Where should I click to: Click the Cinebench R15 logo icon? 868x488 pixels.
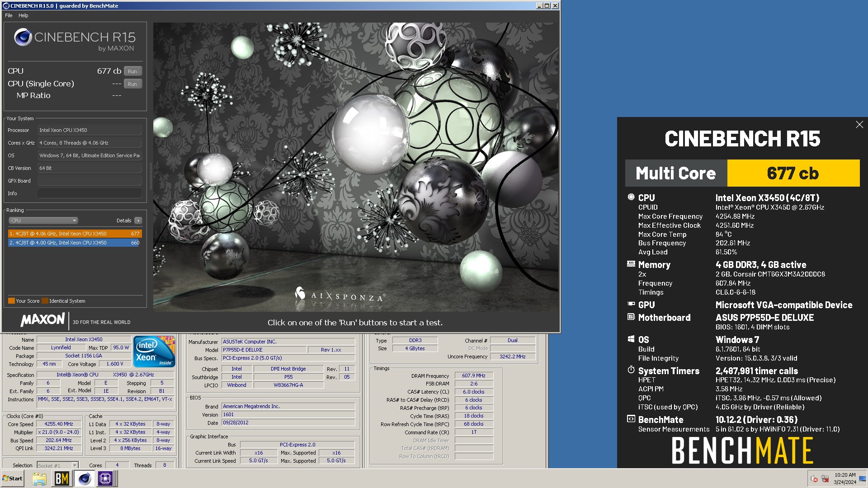23,37
